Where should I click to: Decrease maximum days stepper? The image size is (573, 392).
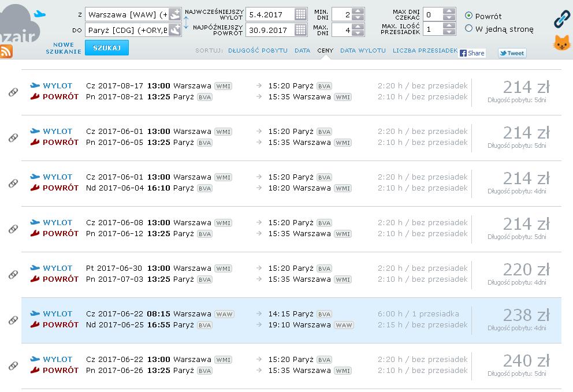[359, 33]
